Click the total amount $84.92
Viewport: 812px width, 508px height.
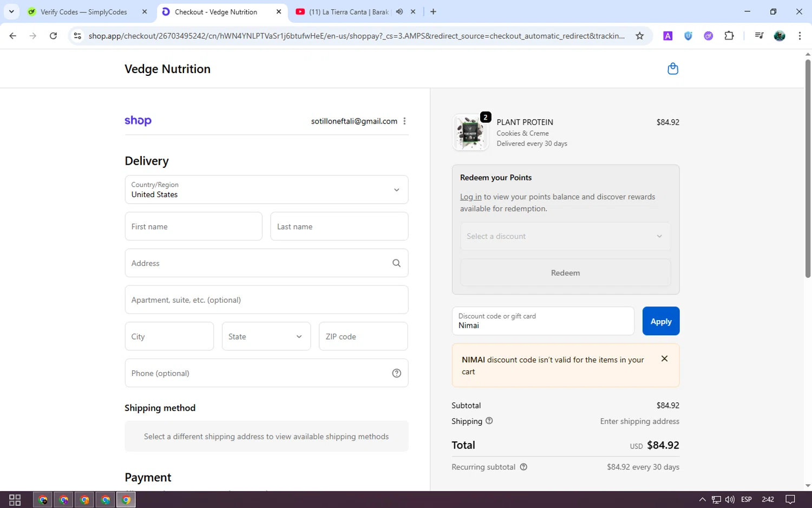(663, 445)
